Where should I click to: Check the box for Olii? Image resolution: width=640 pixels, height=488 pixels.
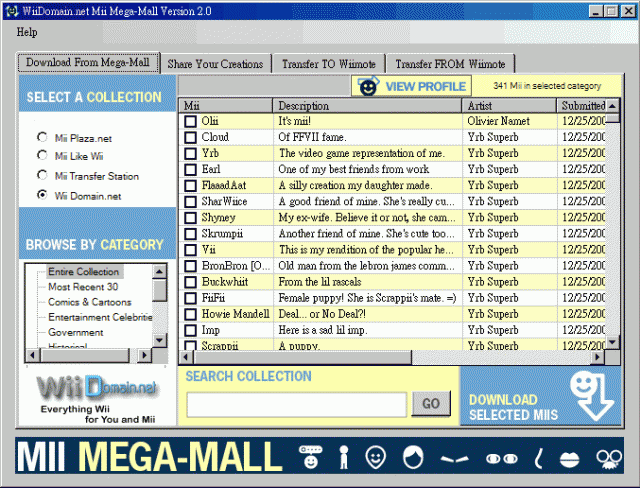190,121
